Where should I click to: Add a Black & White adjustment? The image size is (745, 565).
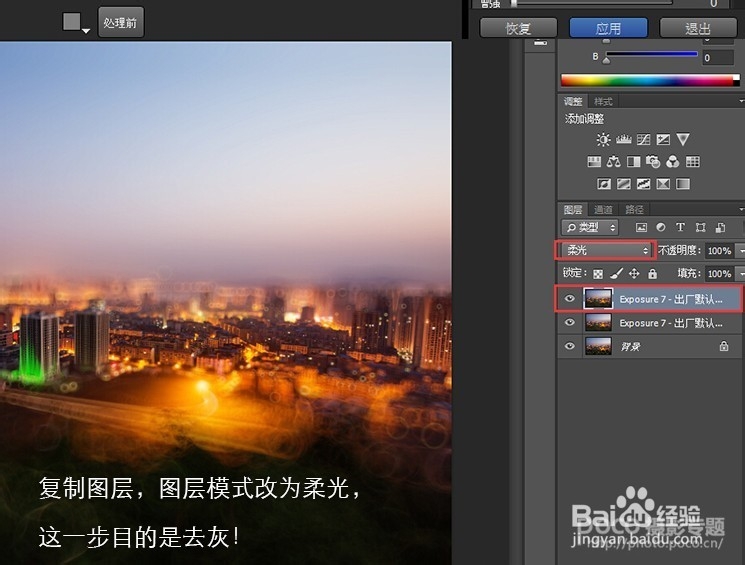pyautogui.click(x=633, y=162)
